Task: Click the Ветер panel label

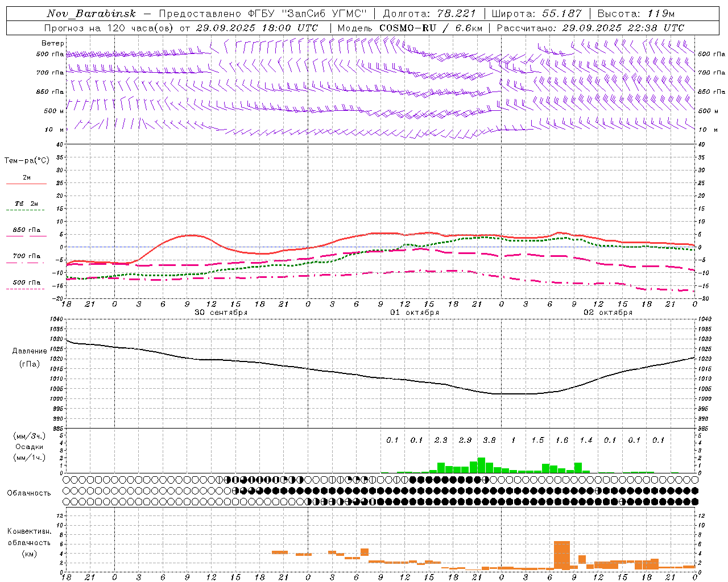Action: coord(53,43)
